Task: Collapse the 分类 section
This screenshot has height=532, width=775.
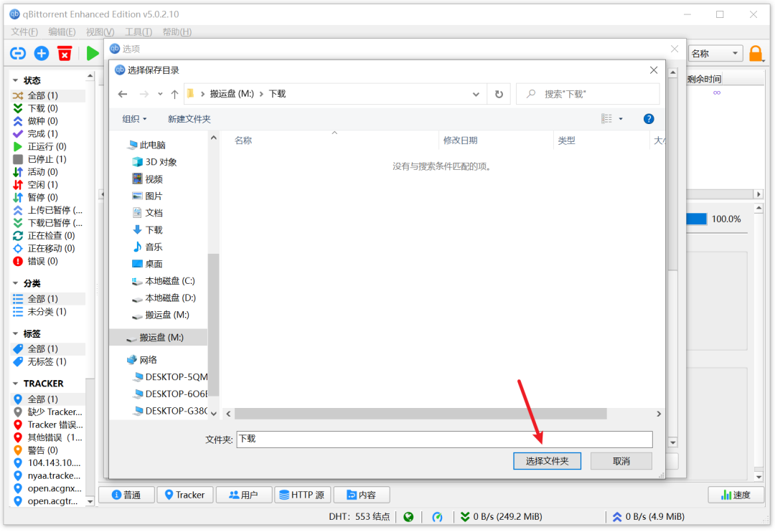Action: [15, 283]
